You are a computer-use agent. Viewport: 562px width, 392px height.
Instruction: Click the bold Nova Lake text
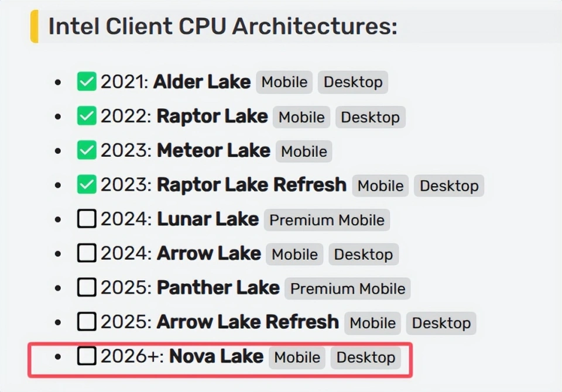216,356
